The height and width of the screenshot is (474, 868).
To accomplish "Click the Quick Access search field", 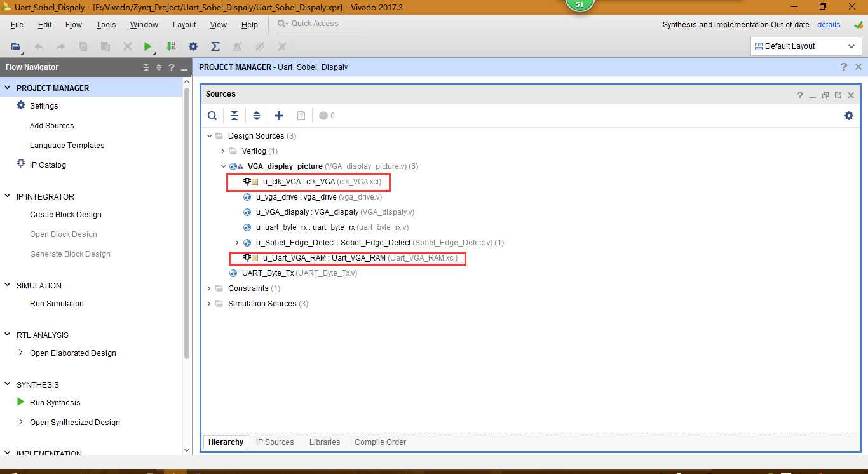I will point(321,24).
